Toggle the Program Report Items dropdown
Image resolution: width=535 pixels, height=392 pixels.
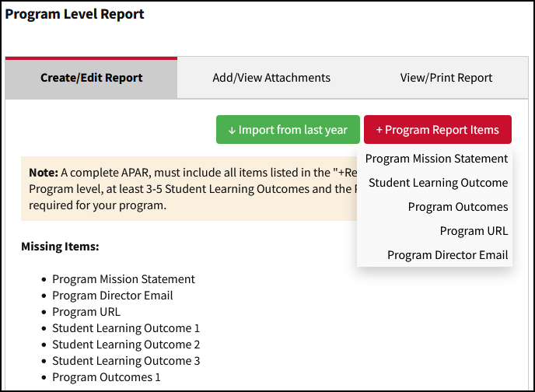coord(437,130)
